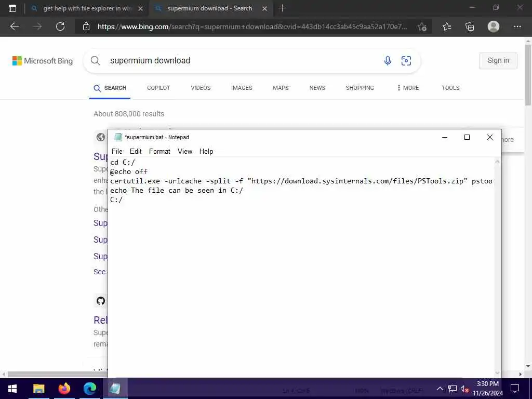Open the COPILOT tab on Bing
Viewport: 532px width, 399px height.
[158, 88]
